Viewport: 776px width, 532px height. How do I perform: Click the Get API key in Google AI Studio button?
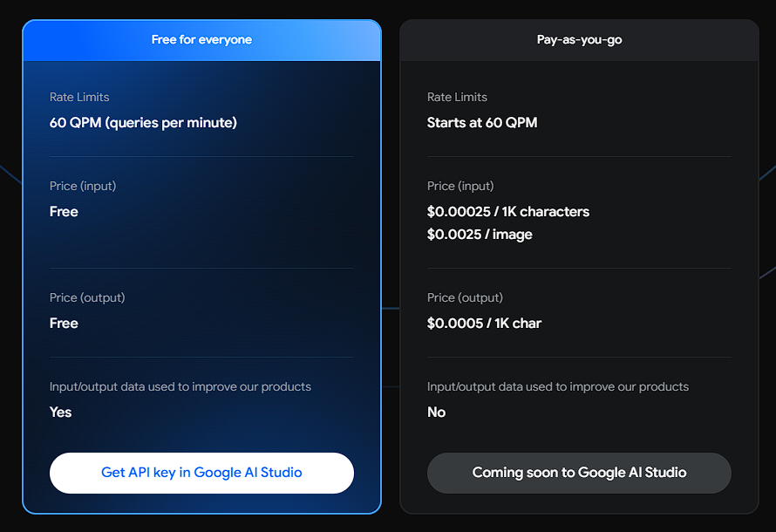coord(201,473)
